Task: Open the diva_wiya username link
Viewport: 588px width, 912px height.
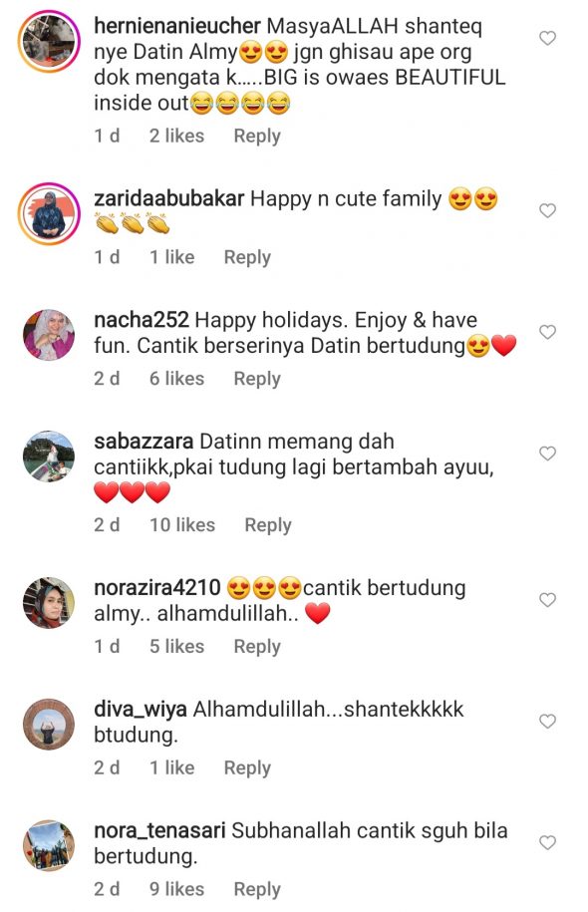Action: tap(141, 710)
